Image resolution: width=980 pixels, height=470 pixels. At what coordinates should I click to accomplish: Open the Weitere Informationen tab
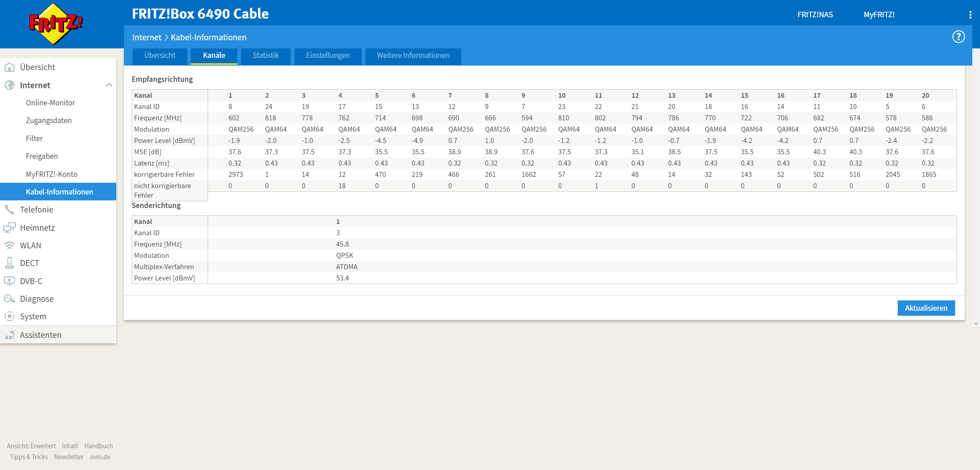point(413,56)
